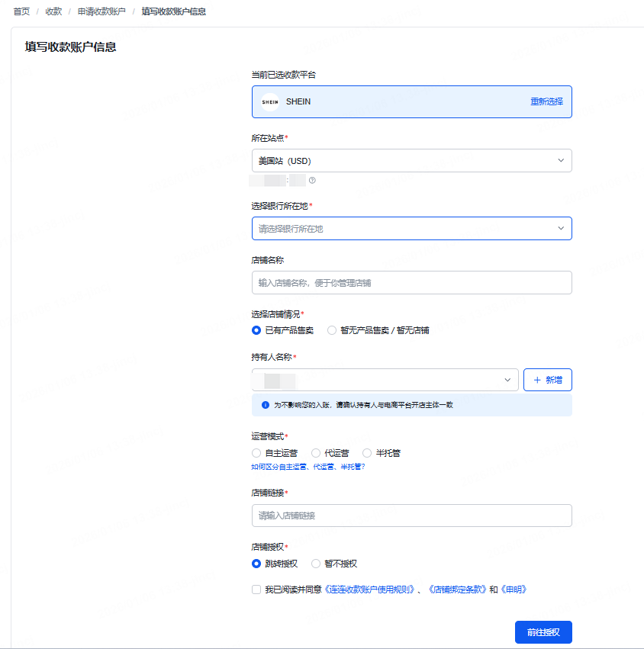Open the 所在站点 dropdown
The image size is (644, 649).
(x=411, y=161)
